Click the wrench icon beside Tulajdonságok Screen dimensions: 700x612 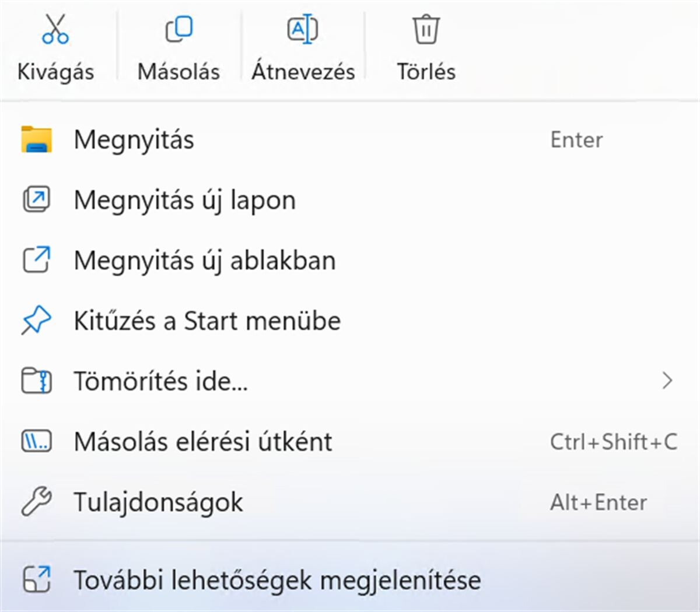[36, 502]
